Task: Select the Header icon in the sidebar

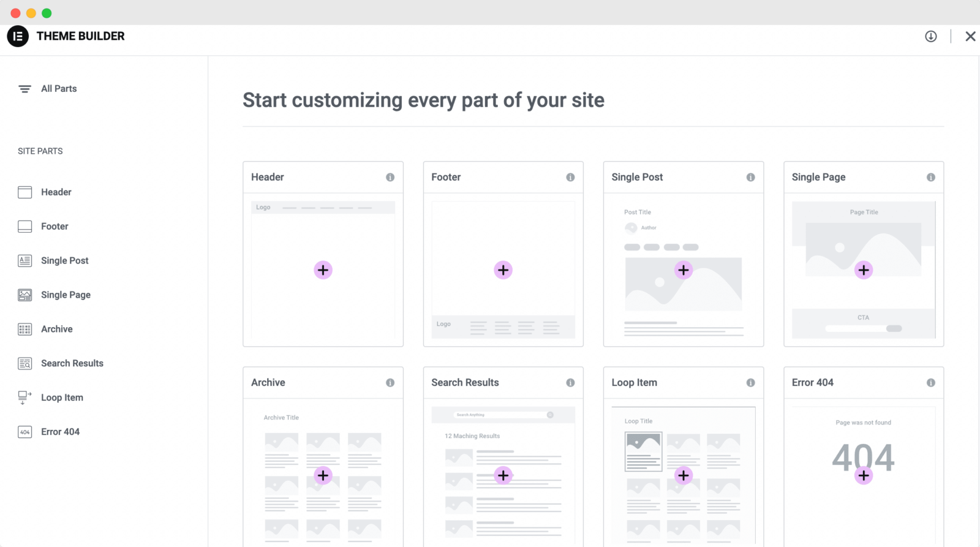Action: pos(24,192)
